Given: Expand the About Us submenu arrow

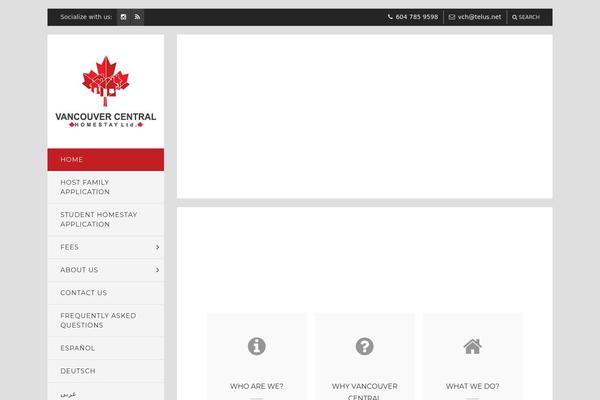Looking at the screenshot, I should [x=157, y=270].
